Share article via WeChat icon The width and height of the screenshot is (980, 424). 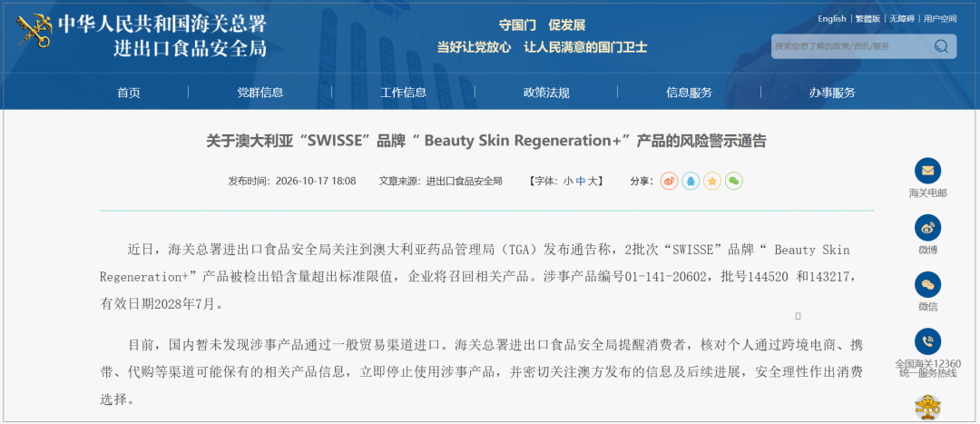click(734, 182)
